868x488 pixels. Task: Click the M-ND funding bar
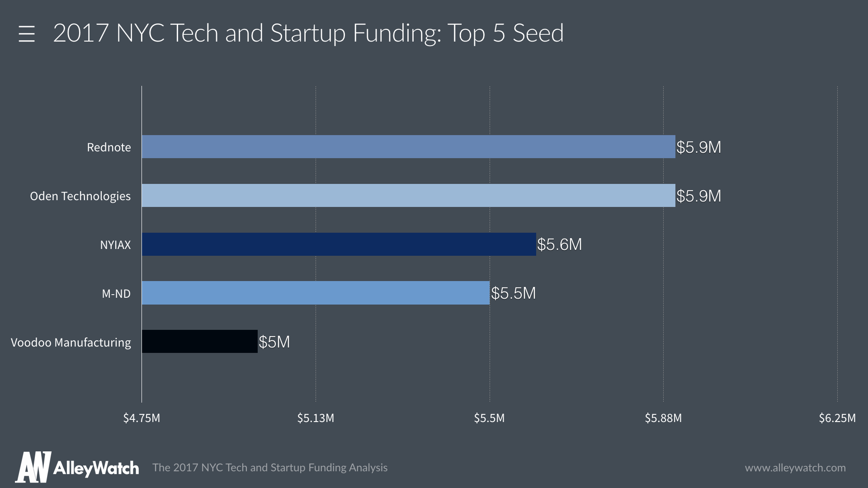[316, 293]
